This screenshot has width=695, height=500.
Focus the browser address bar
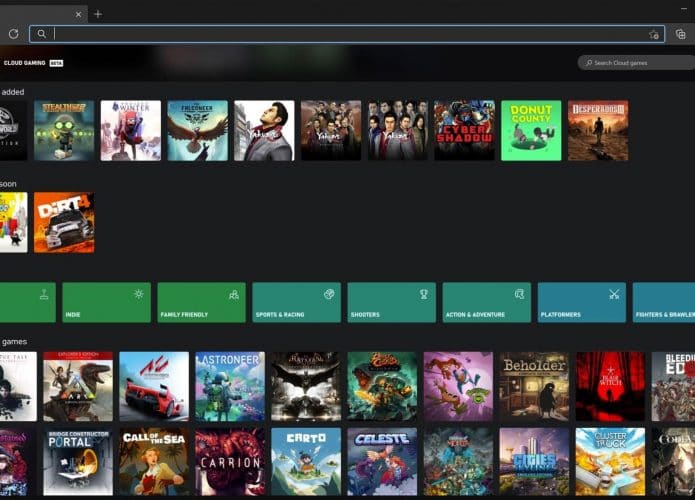pyautogui.click(x=347, y=34)
